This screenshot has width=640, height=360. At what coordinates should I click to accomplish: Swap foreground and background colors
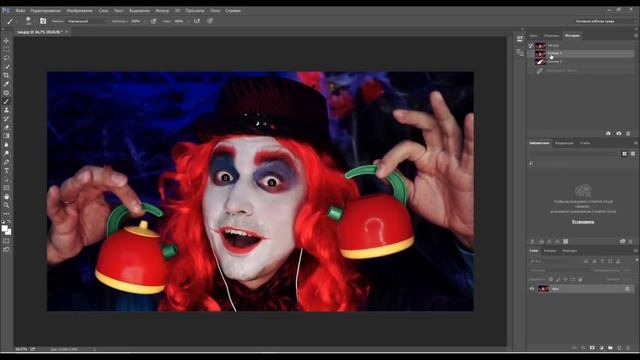coord(9,222)
